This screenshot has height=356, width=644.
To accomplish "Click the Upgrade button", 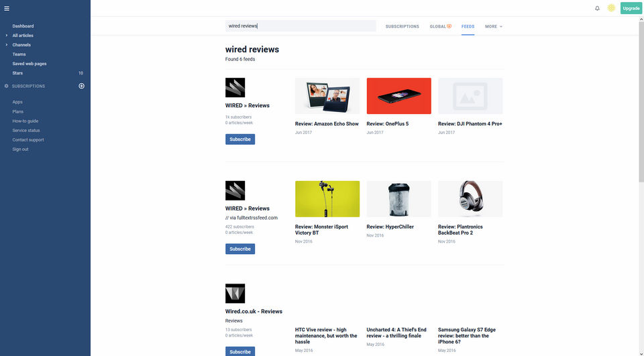I will (631, 8).
